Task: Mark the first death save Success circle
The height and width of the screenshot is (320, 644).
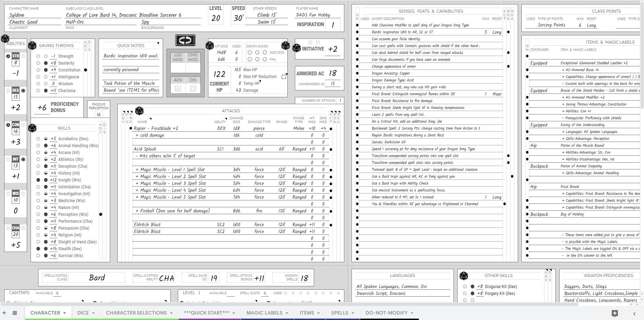Action: 250,53
